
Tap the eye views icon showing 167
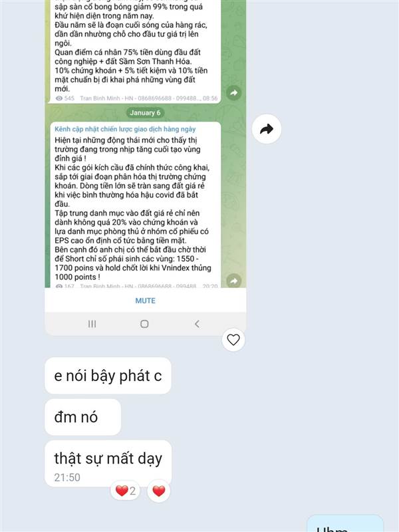[x=59, y=286]
